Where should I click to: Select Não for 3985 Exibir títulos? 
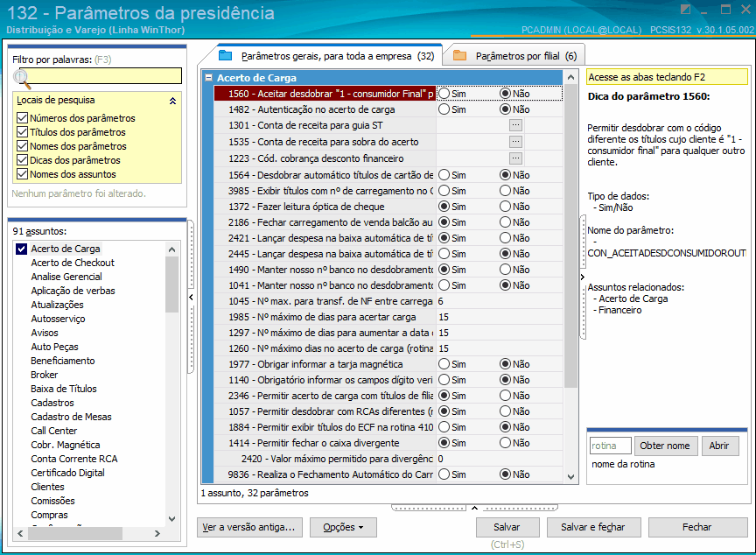[505, 191]
